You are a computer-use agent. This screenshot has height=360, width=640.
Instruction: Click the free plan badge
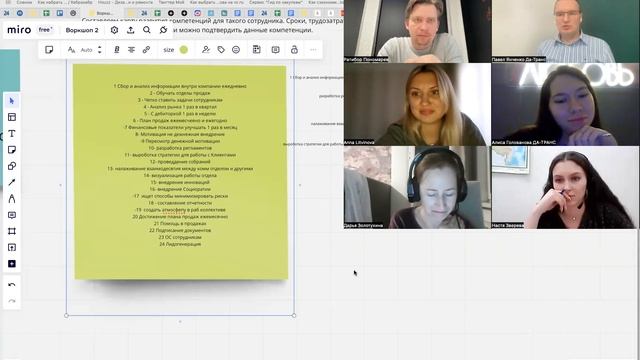45,30
